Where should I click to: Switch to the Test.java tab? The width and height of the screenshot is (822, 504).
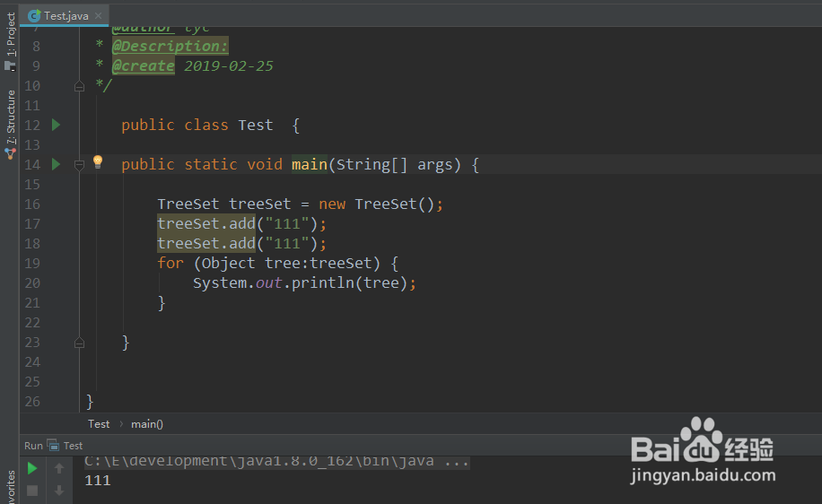64,16
